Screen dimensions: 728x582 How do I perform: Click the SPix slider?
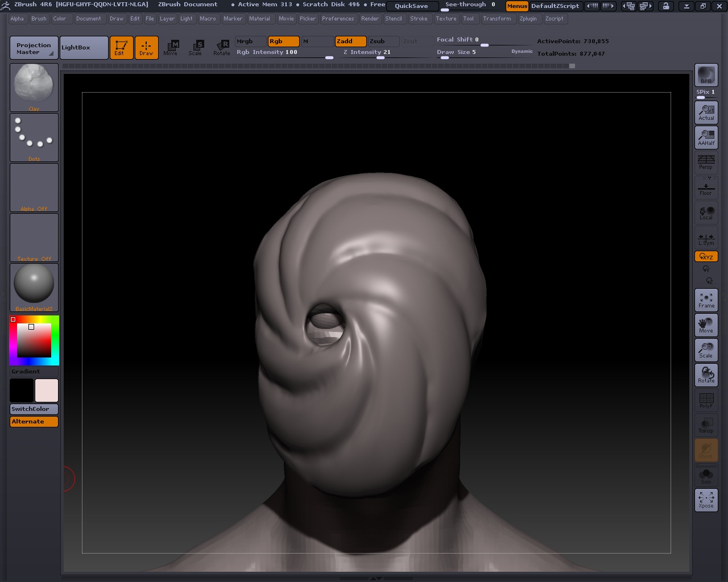[x=706, y=94]
